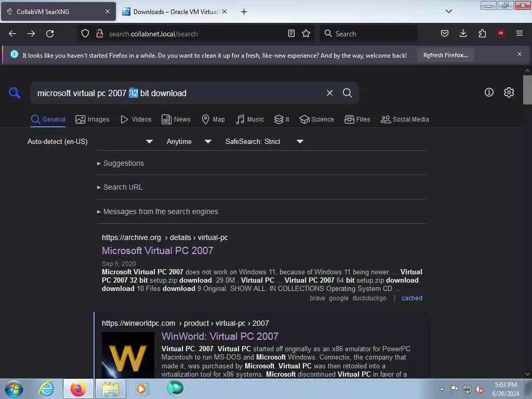
Task: Open Firefox application hamburger menu
Action: 520,33
